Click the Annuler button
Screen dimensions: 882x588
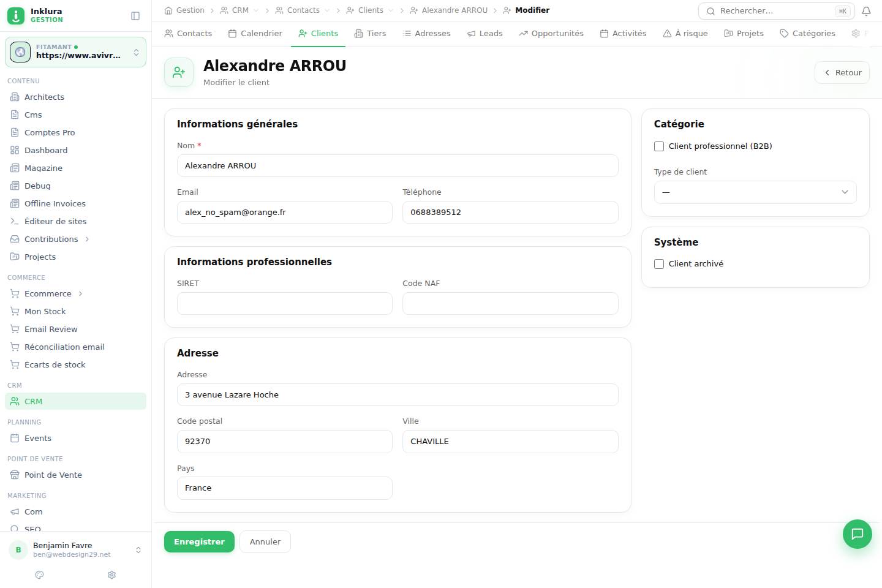(265, 541)
